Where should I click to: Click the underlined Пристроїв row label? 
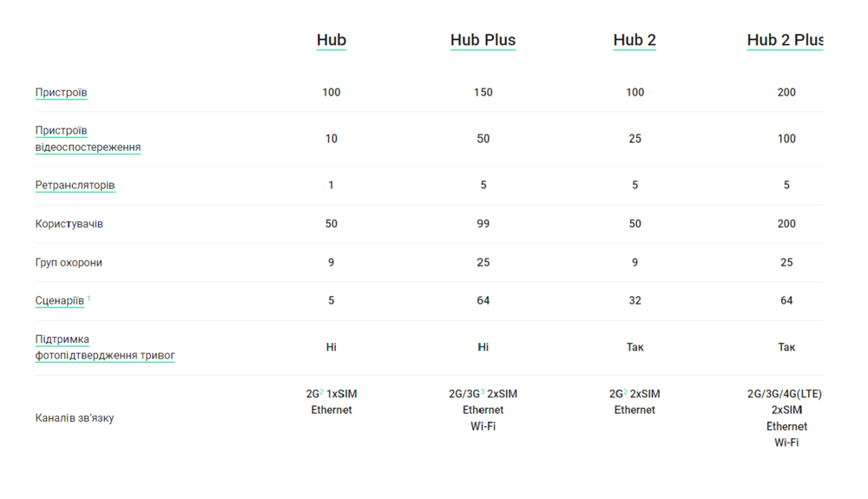61,92
